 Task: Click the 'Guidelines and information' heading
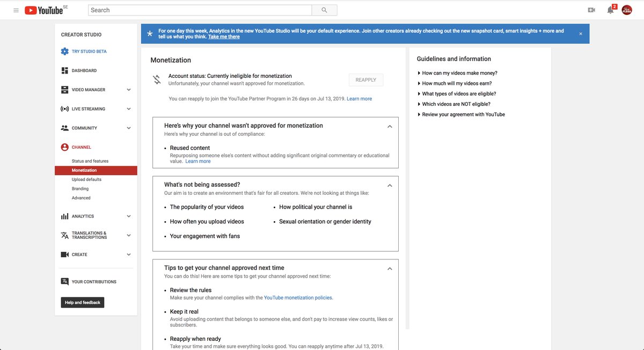click(454, 59)
